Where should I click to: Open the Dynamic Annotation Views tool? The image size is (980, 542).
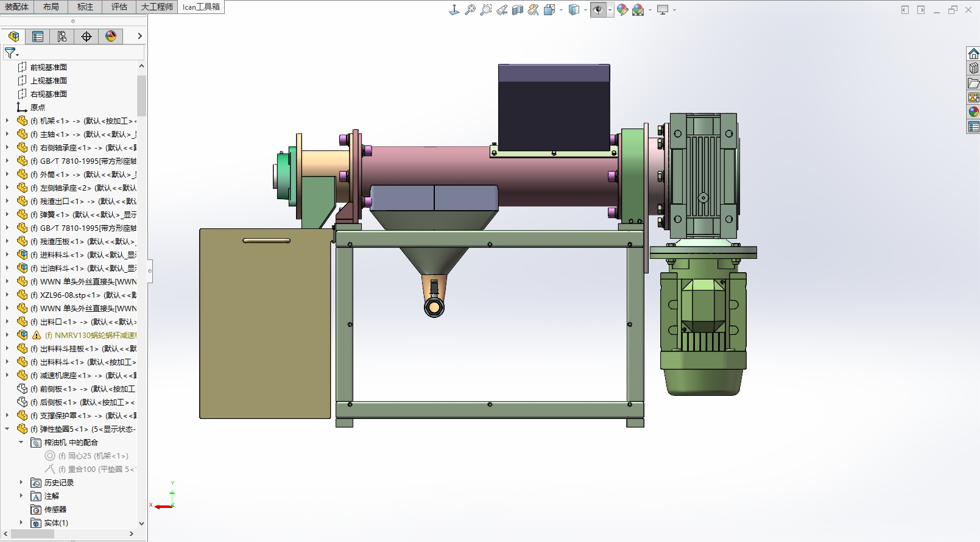point(534,10)
